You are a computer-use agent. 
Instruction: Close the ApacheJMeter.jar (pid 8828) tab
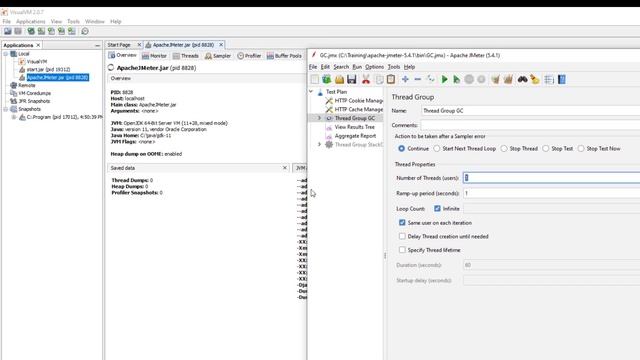click(221, 45)
